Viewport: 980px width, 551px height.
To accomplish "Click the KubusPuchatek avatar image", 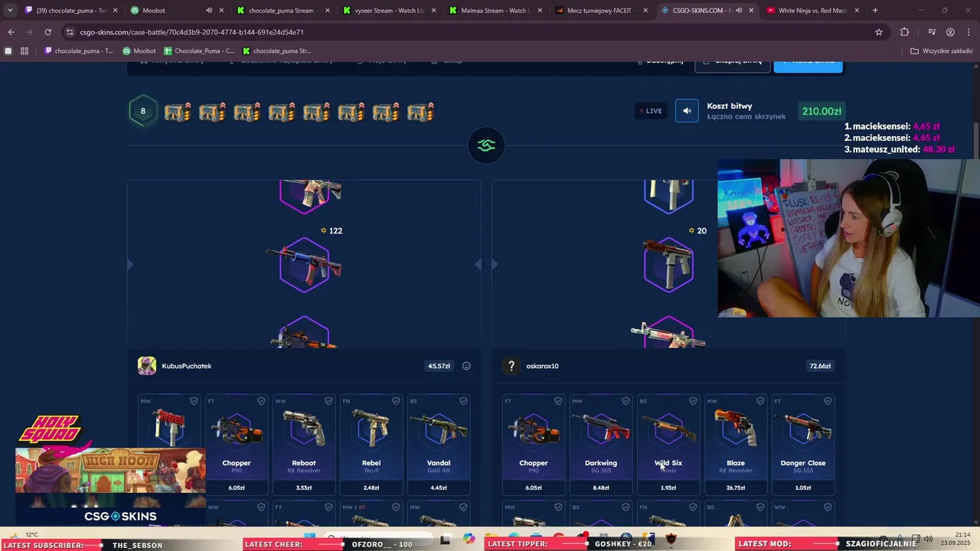I will 147,366.
